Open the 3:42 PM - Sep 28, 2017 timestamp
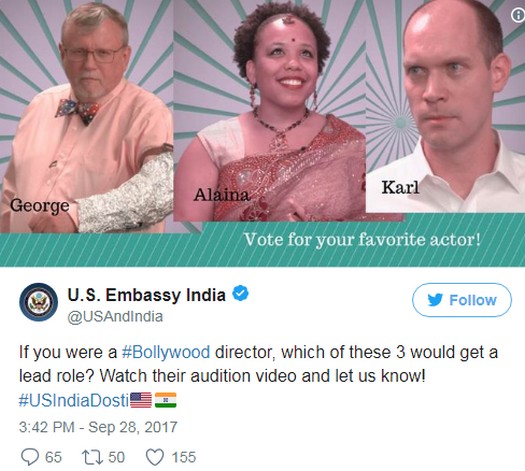This screenshot has width=525, height=471. 98,427
